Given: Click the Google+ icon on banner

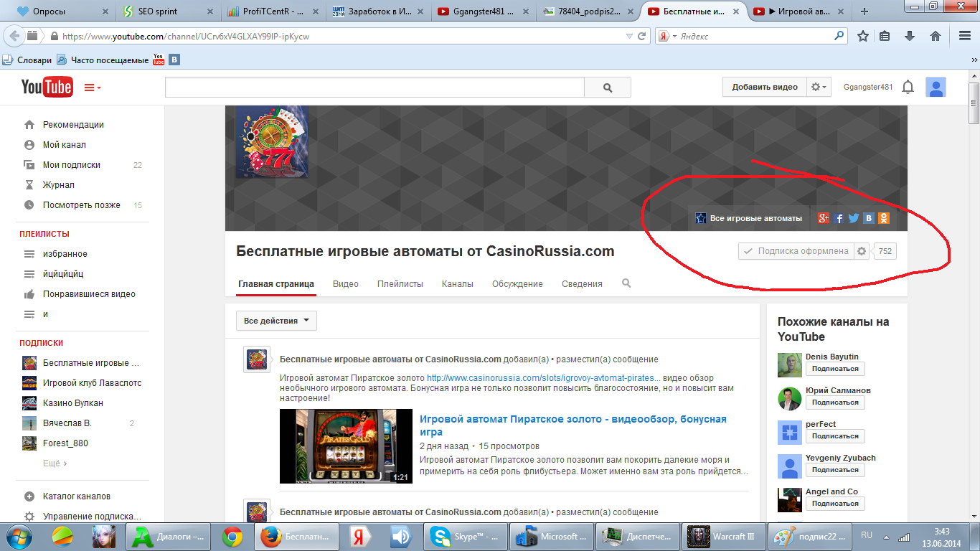Looking at the screenshot, I should coord(823,218).
